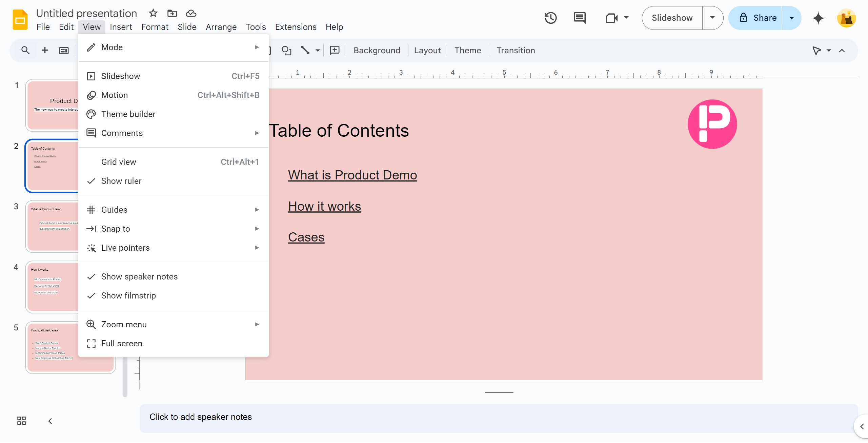The image size is (868, 443).
Task: Click the move to folder icon
Action: tap(172, 13)
